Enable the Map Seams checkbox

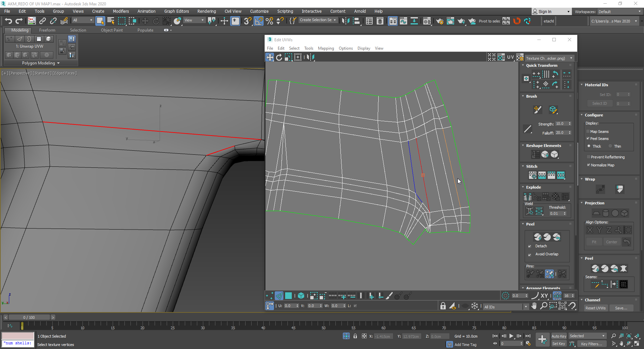tap(588, 132)
